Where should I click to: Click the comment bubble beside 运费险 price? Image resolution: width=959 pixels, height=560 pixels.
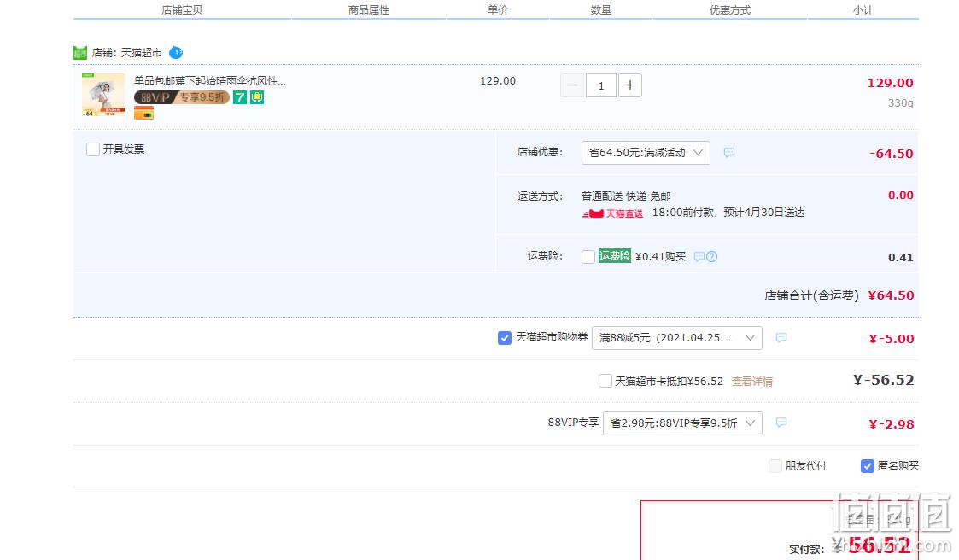click(x=699, y=257)
